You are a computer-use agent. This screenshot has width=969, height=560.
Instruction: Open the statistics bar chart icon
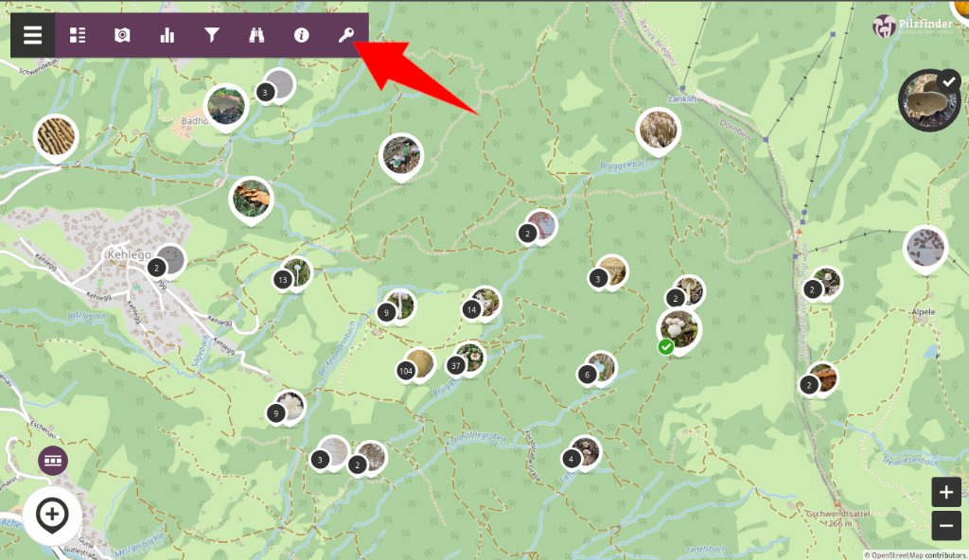[167, 35]
